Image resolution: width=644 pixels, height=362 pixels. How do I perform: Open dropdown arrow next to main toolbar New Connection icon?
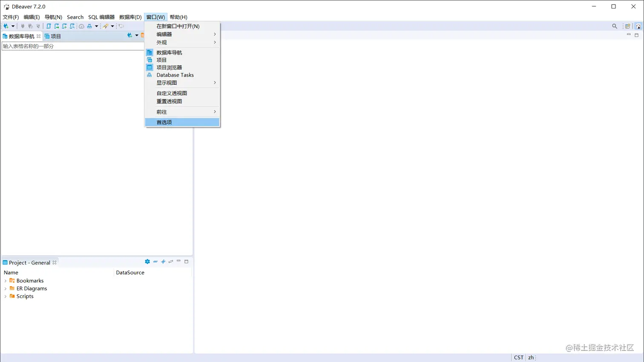point(13,26)
